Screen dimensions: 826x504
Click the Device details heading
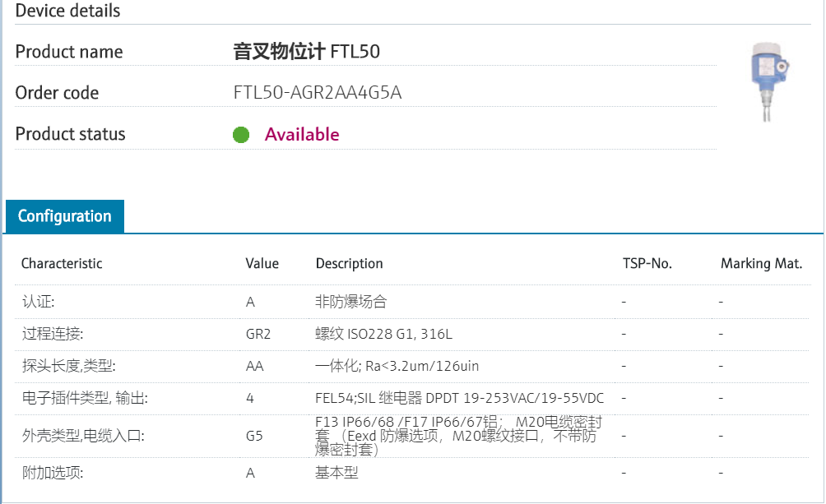67,11
